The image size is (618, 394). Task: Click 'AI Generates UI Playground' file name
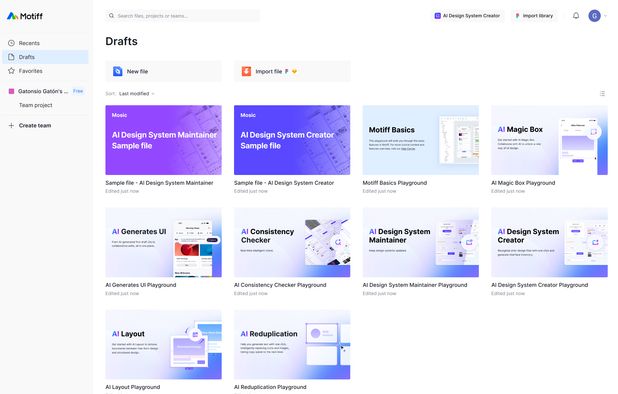pos(141,285)
